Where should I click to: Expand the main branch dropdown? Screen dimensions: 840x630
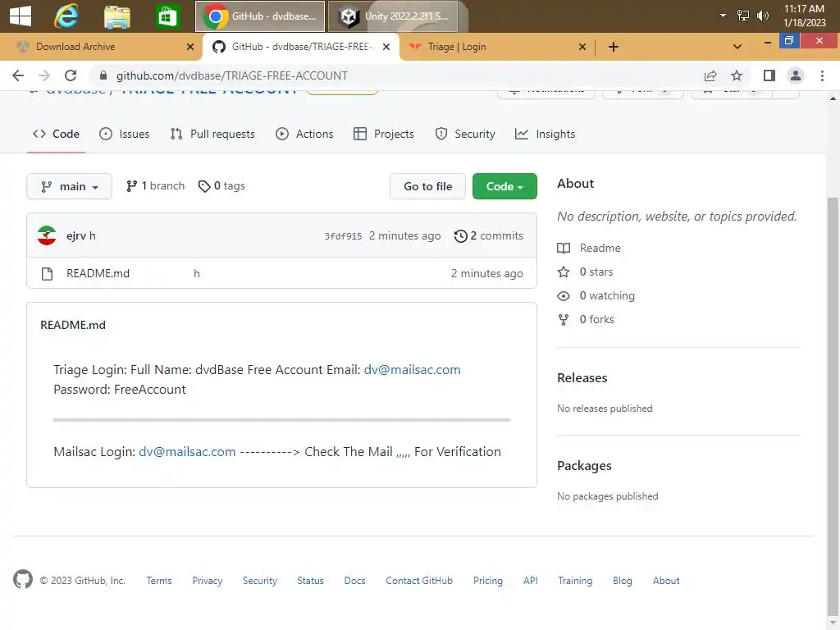[x=69, y=186]
